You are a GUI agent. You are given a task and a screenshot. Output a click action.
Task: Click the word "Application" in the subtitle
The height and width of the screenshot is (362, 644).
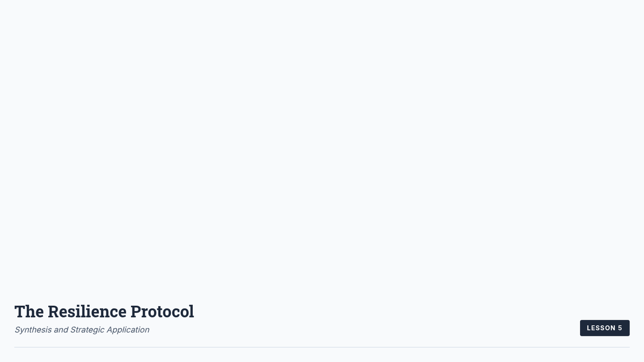pos(128,330)
